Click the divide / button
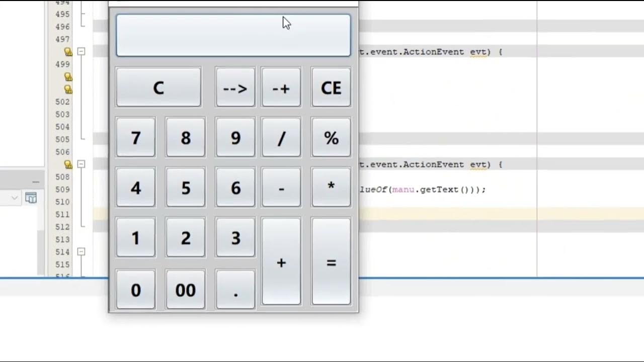Screen dimensions: 644x362 (x=281, y=137)
